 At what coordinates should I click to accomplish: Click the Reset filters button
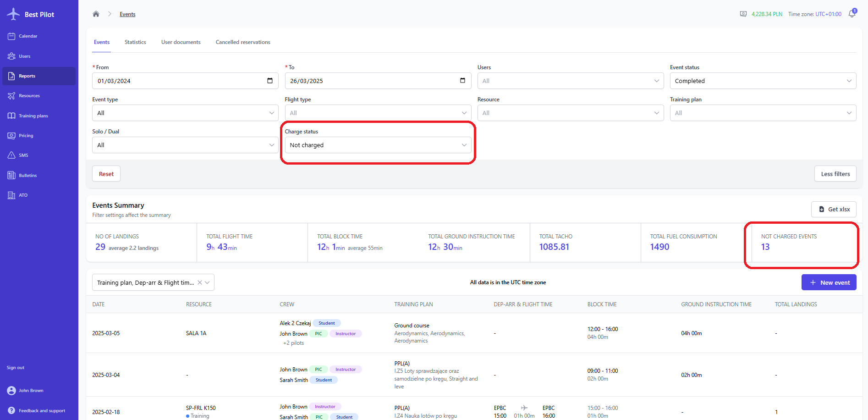click(106, 174)
